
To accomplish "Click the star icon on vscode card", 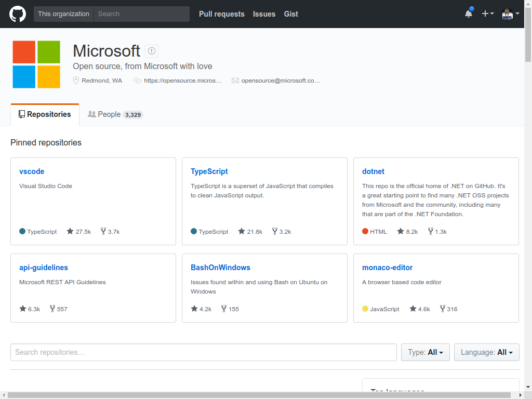I will [x=70, y=231].
